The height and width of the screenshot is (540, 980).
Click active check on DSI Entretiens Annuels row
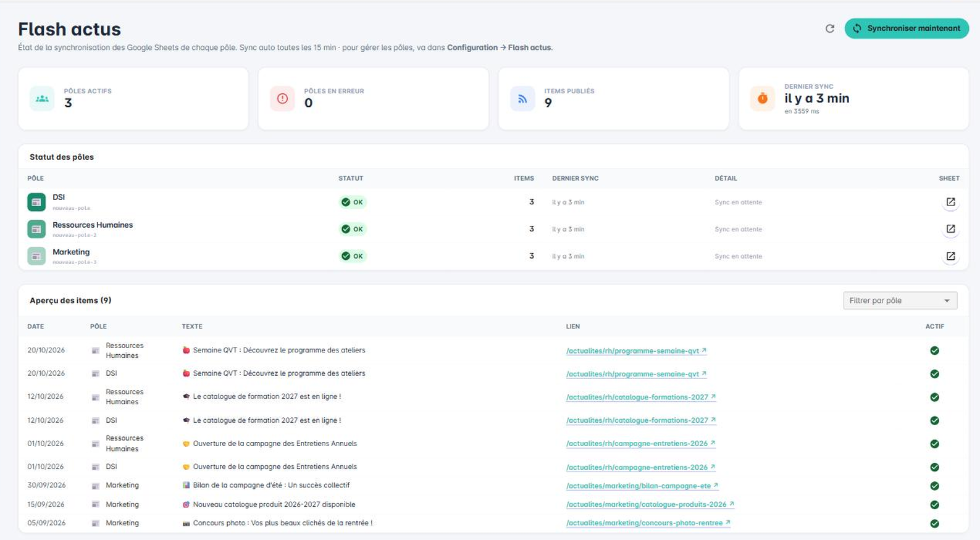(934, 467)
